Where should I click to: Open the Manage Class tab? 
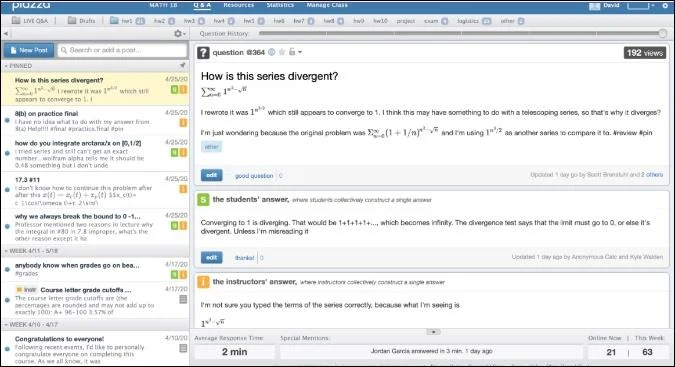327,5
